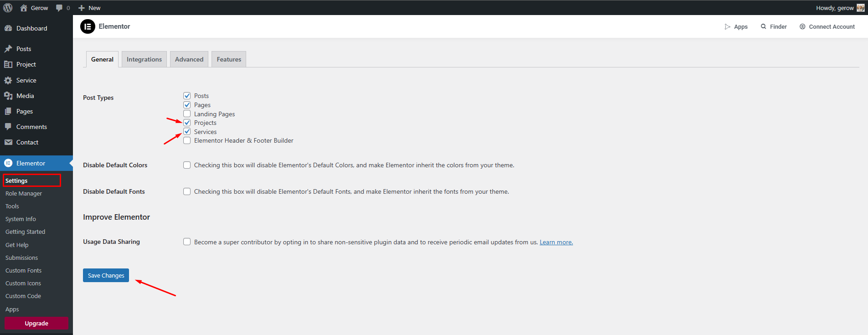Viewport: 868px width, 335px height.
Task: Click the Dashboard gauge icon
Action: click(8, 28)
